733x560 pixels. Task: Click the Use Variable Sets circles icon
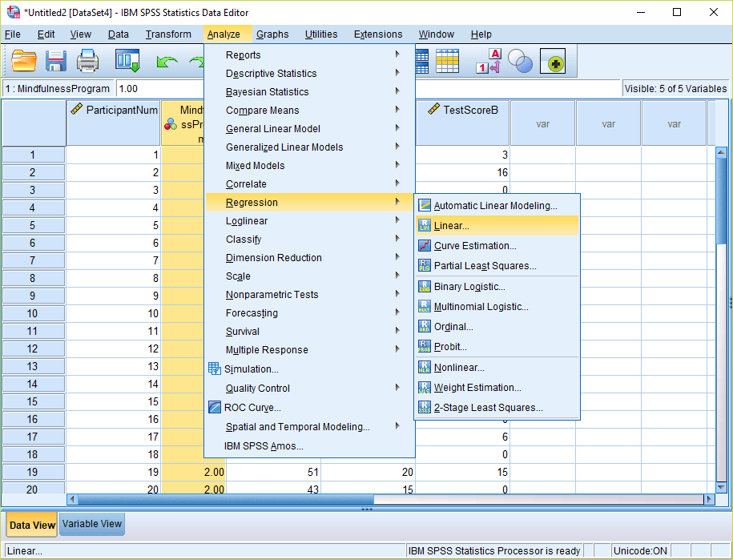(x=521, y=62)
